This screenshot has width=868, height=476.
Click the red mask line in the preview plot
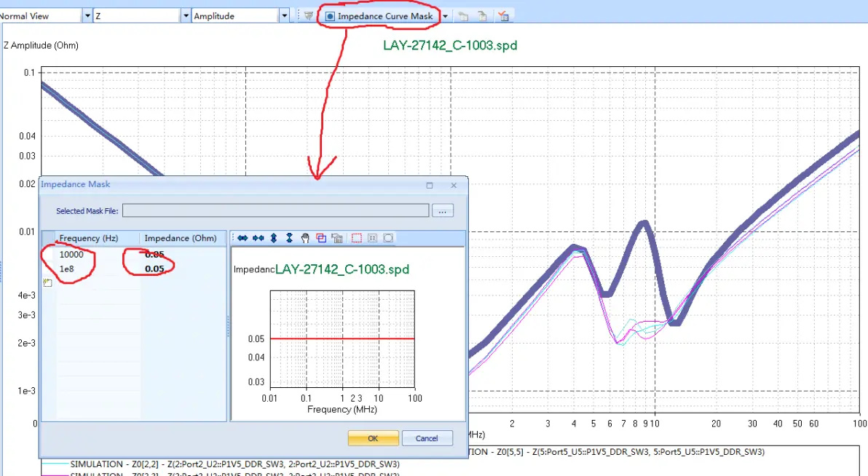tap(342, 338)
